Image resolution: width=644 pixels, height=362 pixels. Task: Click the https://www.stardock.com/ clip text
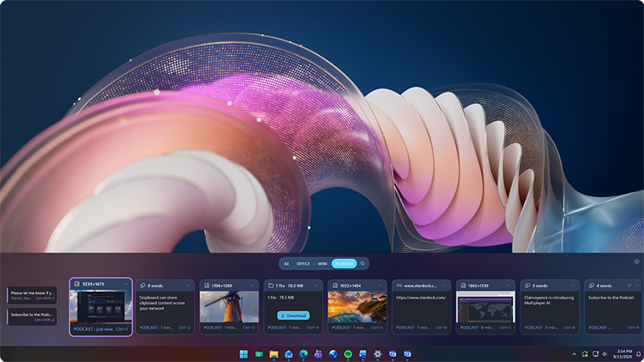(421, 298)
